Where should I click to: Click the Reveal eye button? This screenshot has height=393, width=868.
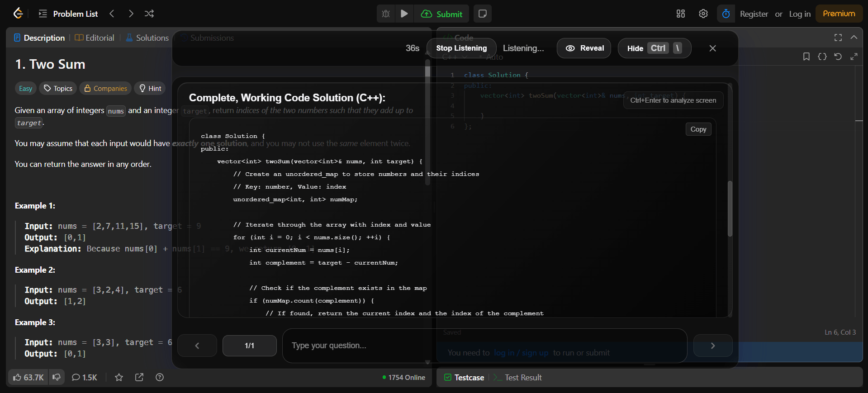click(x=584, y=48)
